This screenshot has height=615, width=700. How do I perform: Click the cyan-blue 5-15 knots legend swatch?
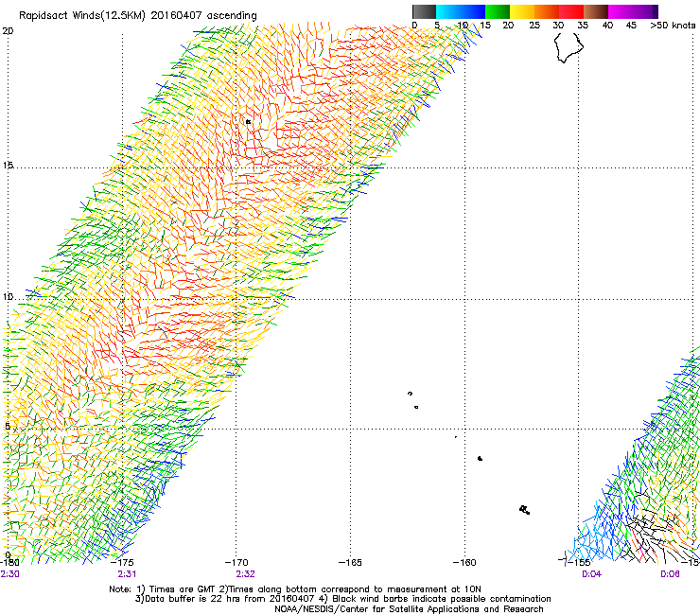461,11
